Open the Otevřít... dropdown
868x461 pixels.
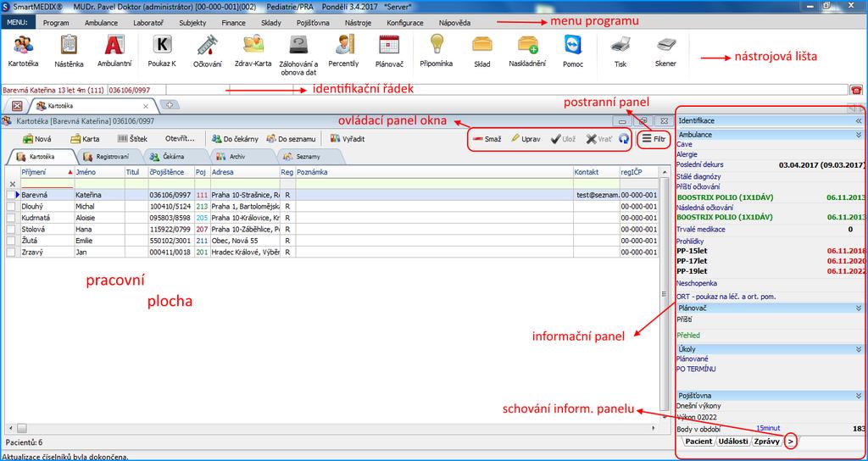click(180, 140)
